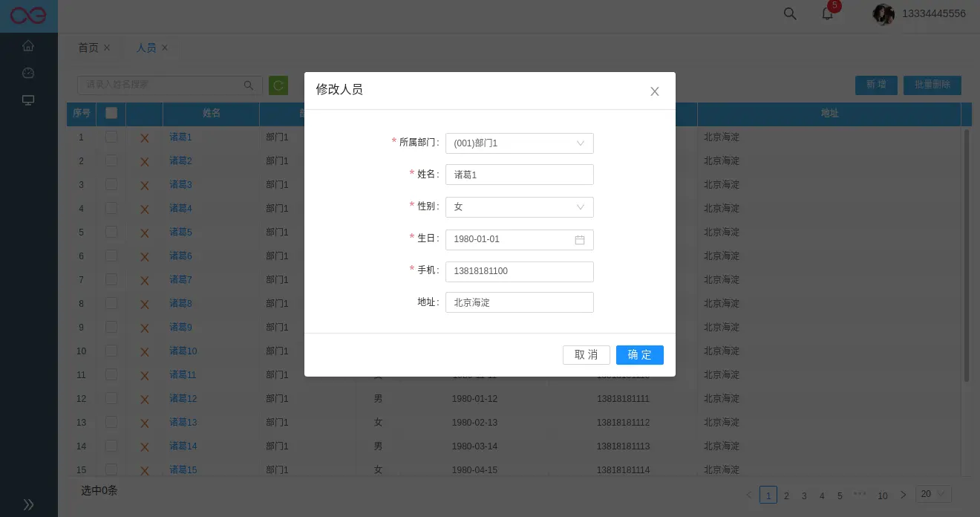980x517 pixels.
Task: Open the page size dropdown showing 20
Action: coord(934,494)
